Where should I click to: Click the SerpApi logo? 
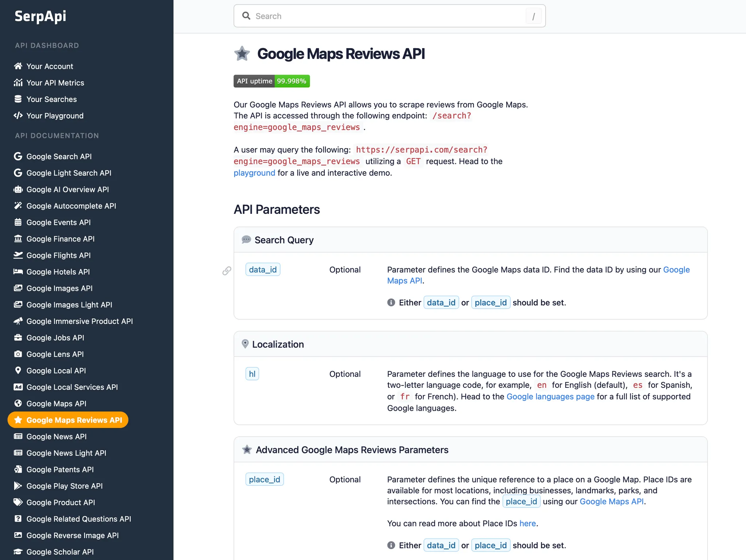click(x=40, y=16)
